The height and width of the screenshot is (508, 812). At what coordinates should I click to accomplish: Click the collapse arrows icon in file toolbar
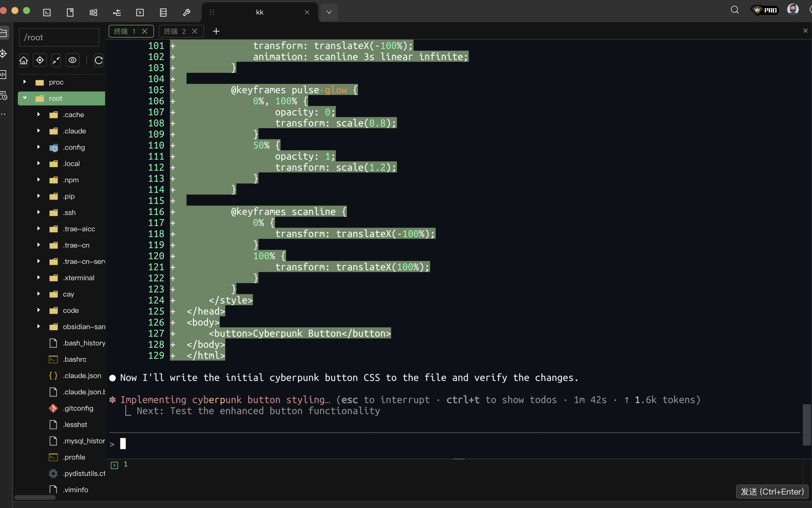pos(56,60)
